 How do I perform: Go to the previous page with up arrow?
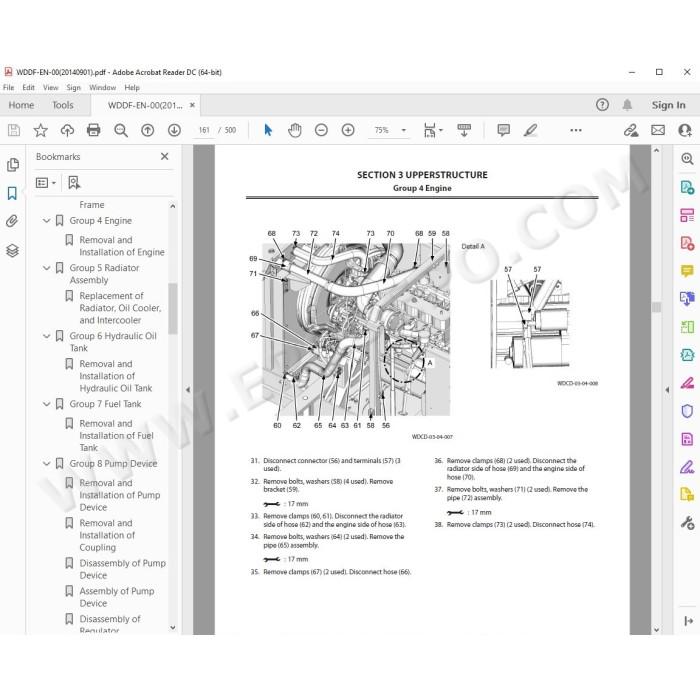tap(147, 130)
